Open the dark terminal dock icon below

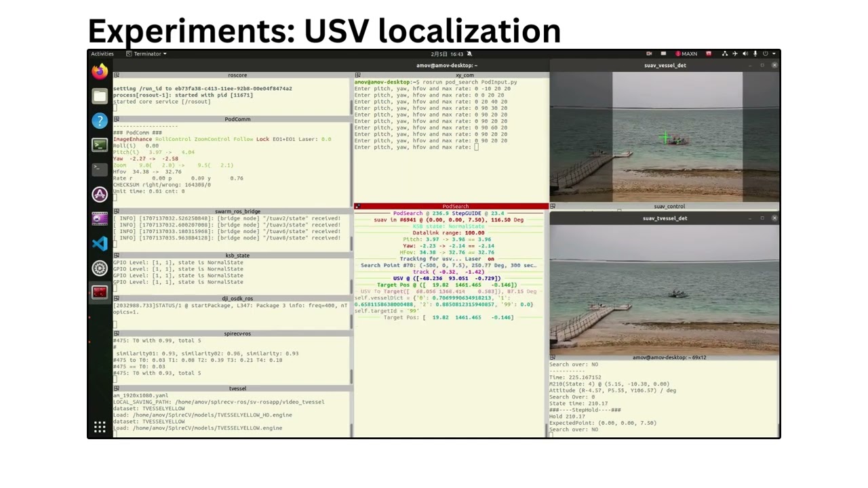pyautogui.click(x=100, y=169)
